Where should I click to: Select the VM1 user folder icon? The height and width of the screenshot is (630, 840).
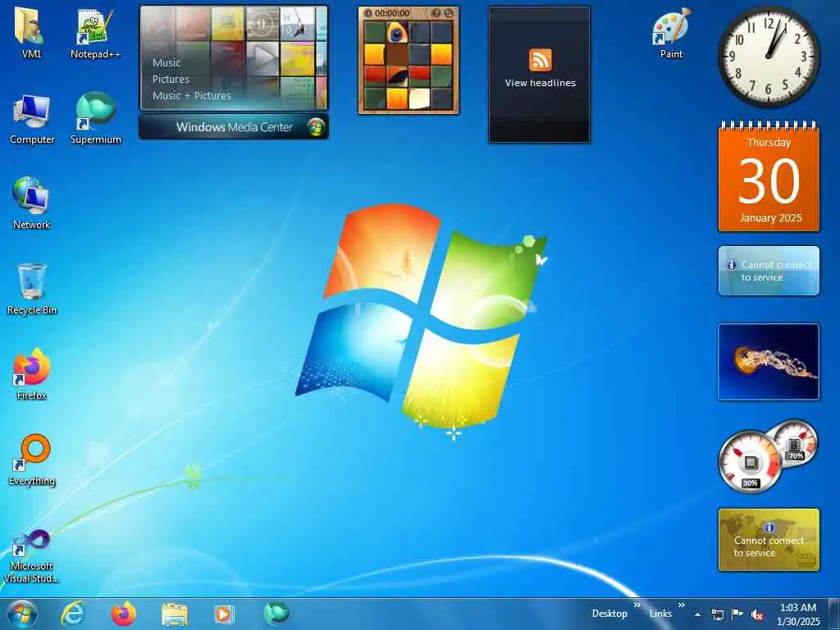[x=31, y=33]
